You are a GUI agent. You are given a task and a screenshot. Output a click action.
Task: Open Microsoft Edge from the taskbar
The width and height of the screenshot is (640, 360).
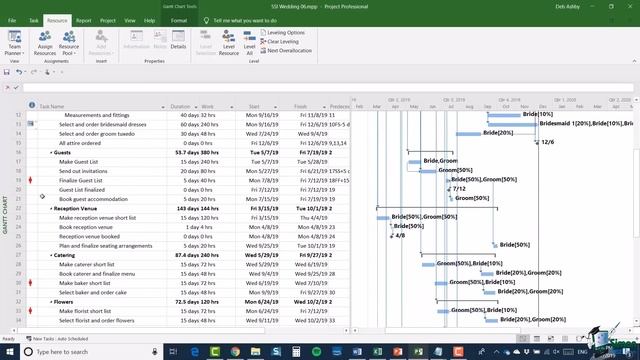195,351
